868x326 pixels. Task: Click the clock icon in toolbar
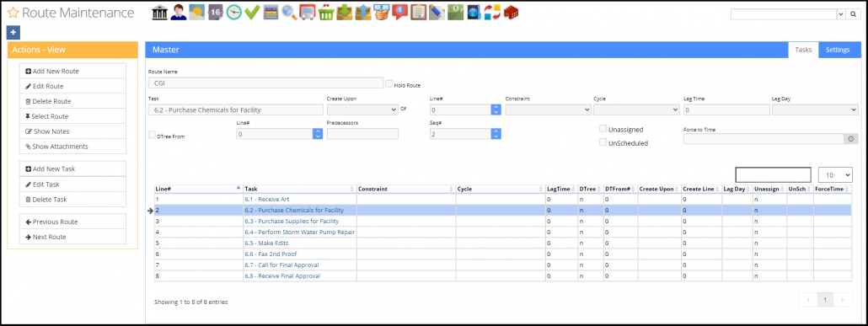click(x=233, y=12)
